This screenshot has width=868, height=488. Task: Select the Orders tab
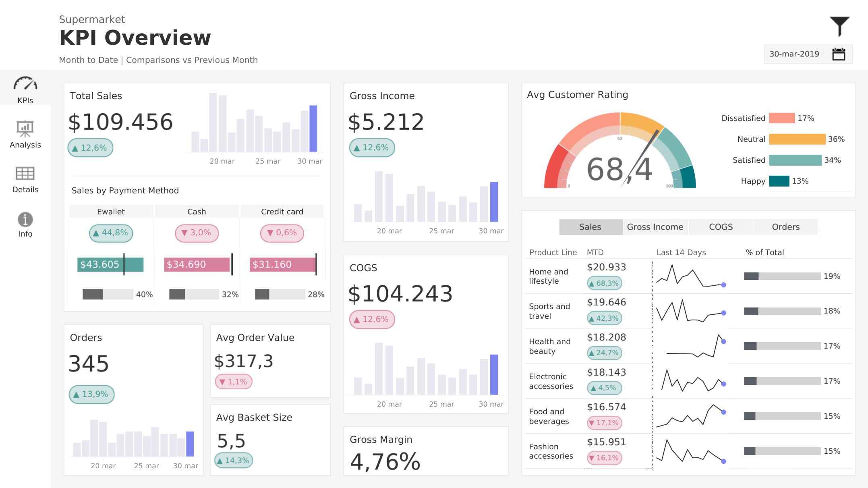coord(785,227)
